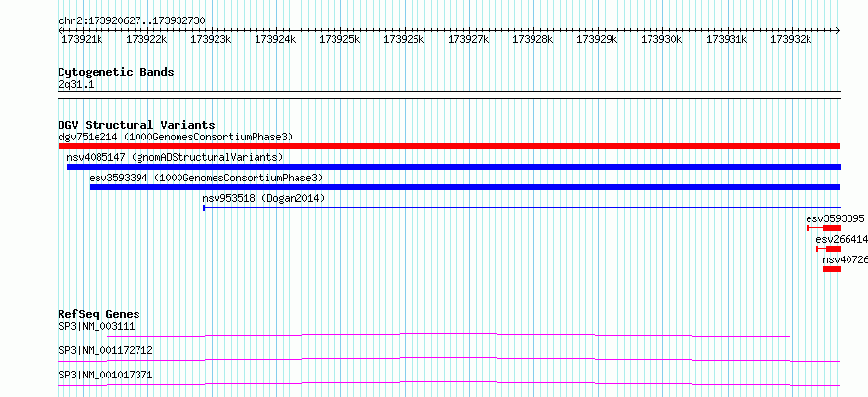The width and height of the screenshot is (868, 397).
Task: Click the magenta SP3|NM_003111 intron line
Action: pyautogui.click(x=449, y=335)
